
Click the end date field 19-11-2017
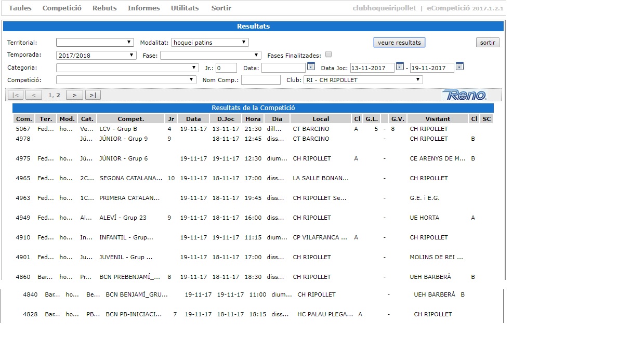[x=432, y=68]
